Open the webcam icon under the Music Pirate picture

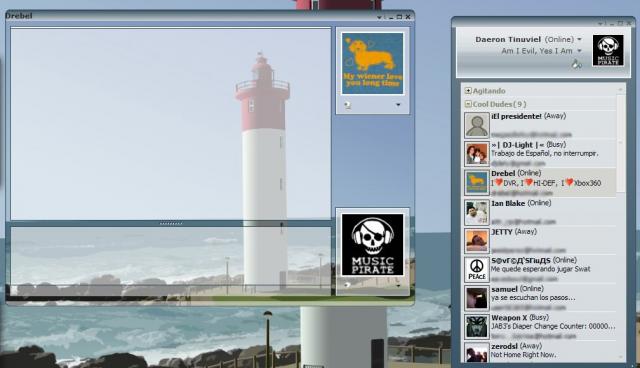click(x=347, y=285)
